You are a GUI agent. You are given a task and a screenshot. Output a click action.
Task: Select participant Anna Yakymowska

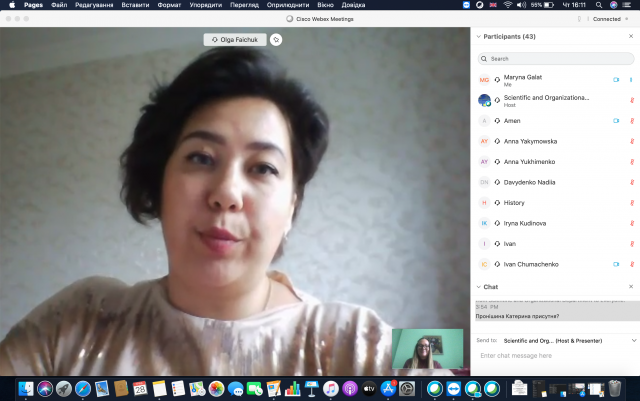pyautogui.click(x=555, y=141)
